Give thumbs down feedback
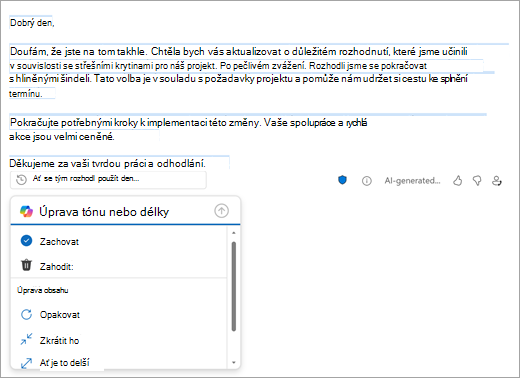The width and height of the screenshot is (520, 378). pyautogui.click(x=477, y=181)
